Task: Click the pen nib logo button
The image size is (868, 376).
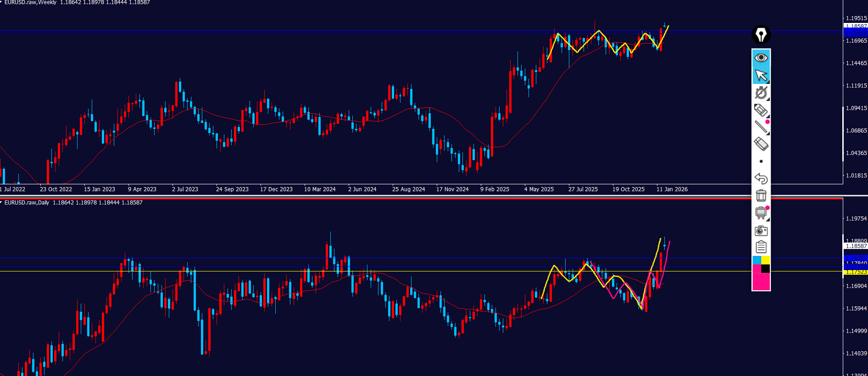Action: pos(761,35)
